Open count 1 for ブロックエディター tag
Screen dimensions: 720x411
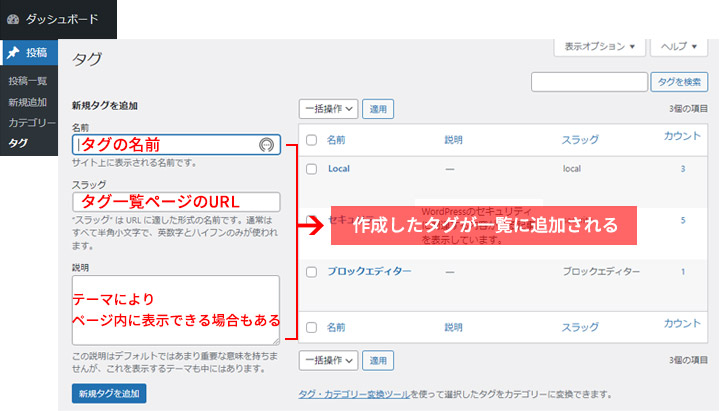click(683, 272)
